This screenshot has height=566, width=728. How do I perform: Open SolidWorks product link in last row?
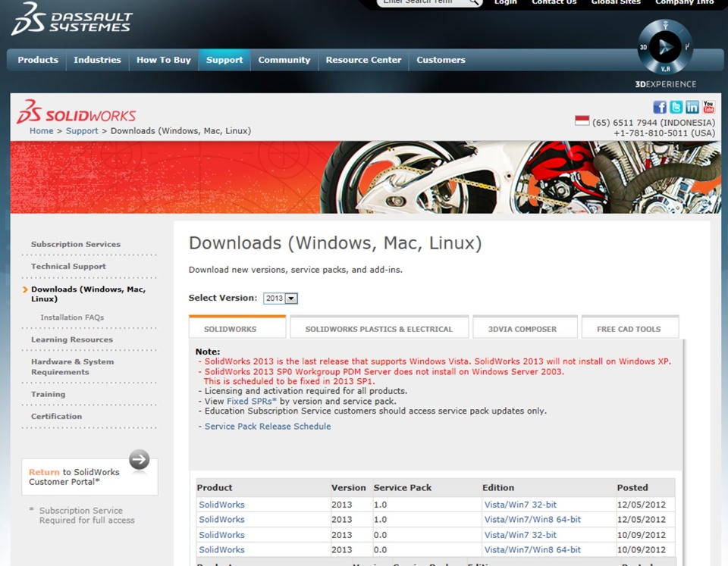click(221, 550)
